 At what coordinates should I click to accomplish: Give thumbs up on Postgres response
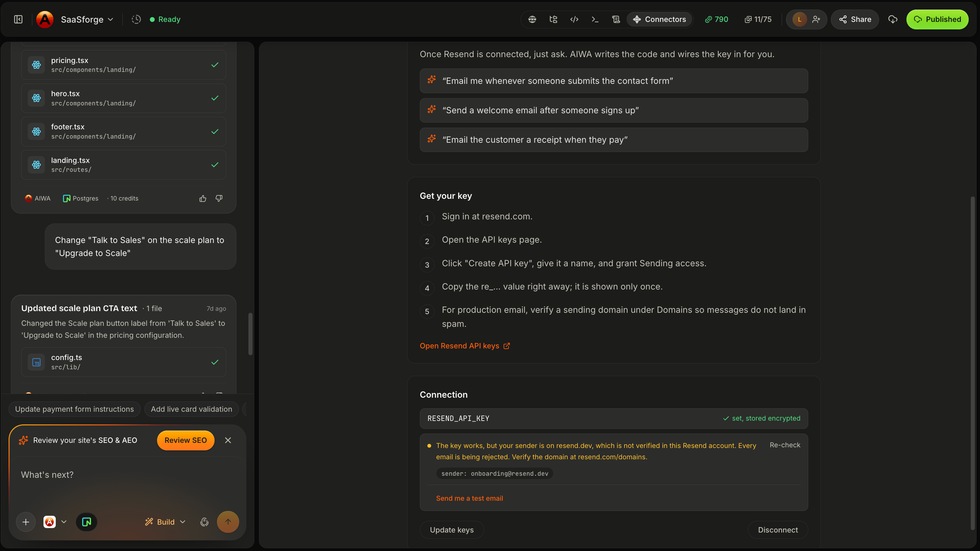[203, 198]
